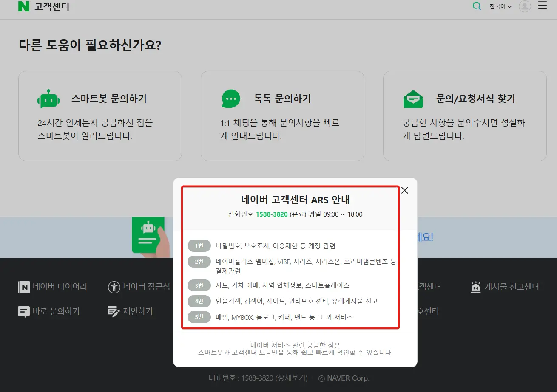Open 스마트봇 문의하기 card title
The width and height of the screenshot is (557, 392).
pos(109,99)
